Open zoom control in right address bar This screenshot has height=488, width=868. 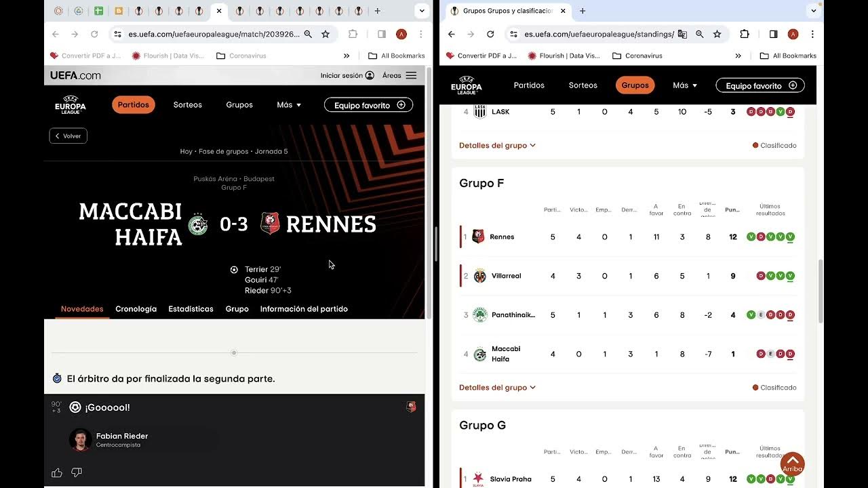[700, 34]
